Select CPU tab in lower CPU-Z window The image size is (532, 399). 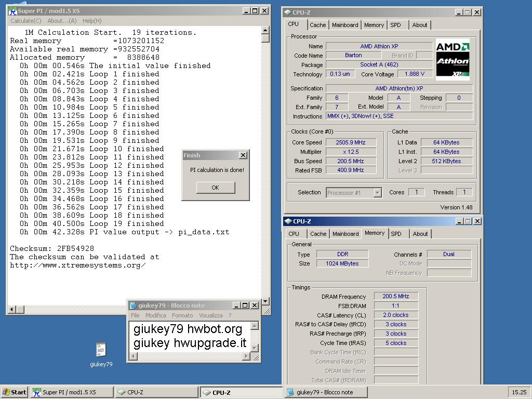(294, 234)
